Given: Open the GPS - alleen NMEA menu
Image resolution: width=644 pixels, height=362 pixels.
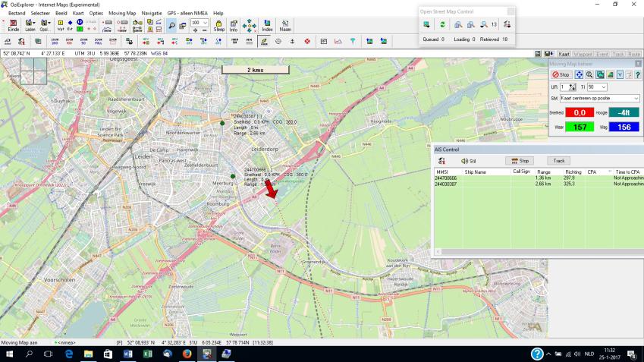Looking at the screenshot, I should pos(187,13).
